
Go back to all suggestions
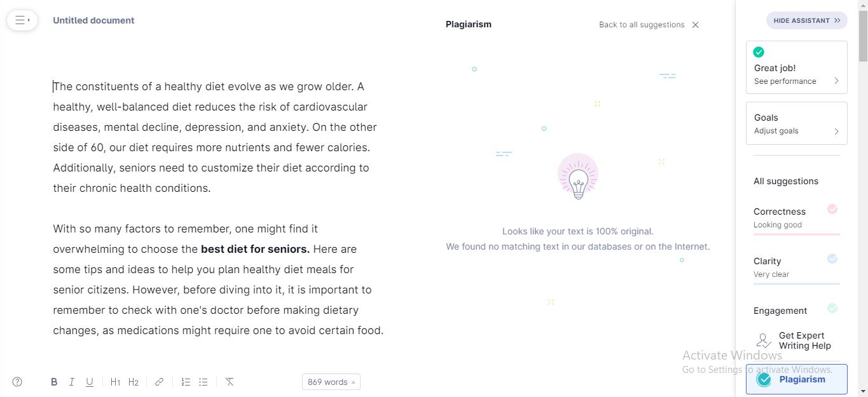(x=649, y=25)
